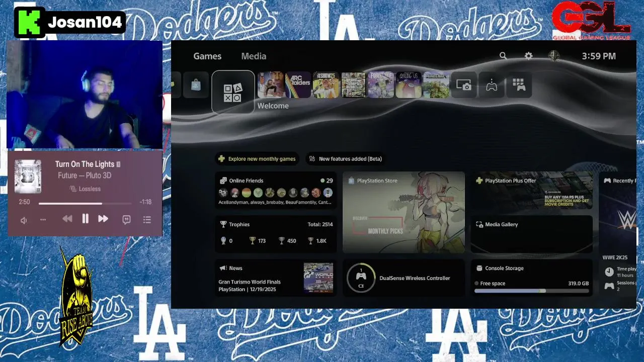Seek on the song progress bar
This screenshot has height=362, width=644.
tap(85, 204)
